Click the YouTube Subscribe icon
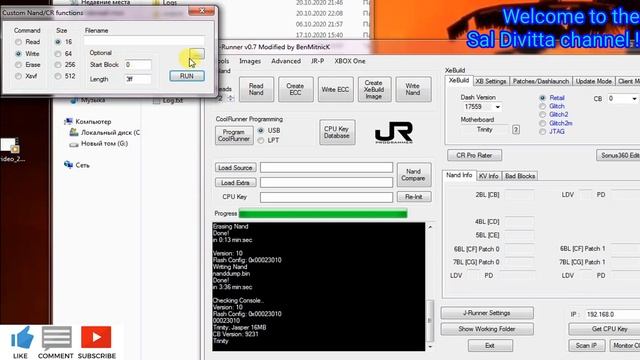Screen dimensions: 640x360 (96, 337)
